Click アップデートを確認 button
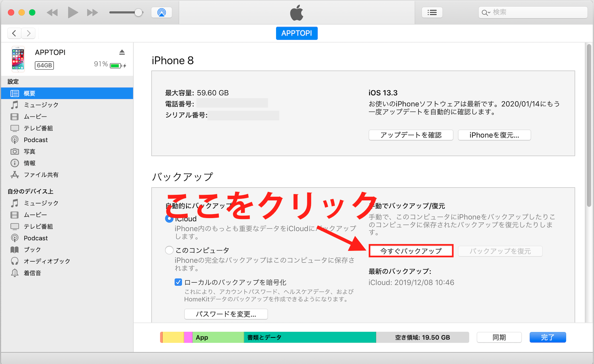The image size is (594, 364). [411, 135]
